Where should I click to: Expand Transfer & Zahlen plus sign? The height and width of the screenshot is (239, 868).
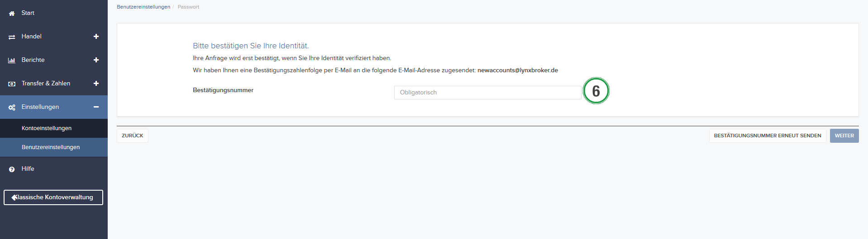coord(96,84)
